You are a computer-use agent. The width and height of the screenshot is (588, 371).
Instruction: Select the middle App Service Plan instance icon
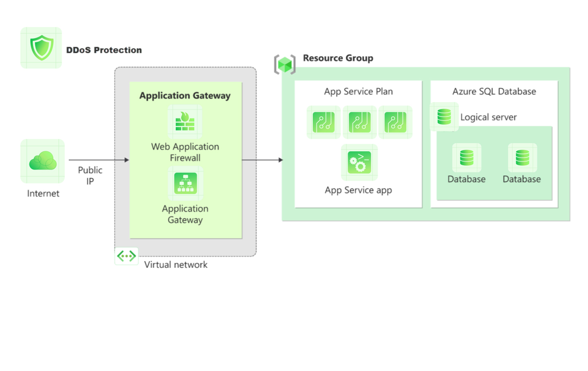tap(360, 122)
